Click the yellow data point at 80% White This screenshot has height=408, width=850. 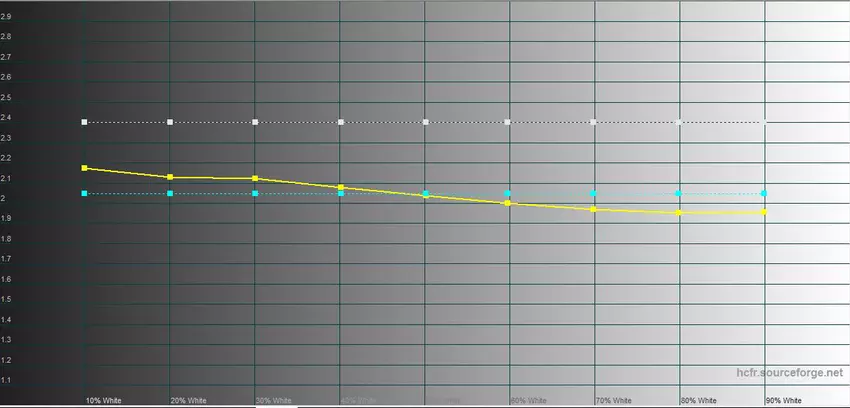679,212
